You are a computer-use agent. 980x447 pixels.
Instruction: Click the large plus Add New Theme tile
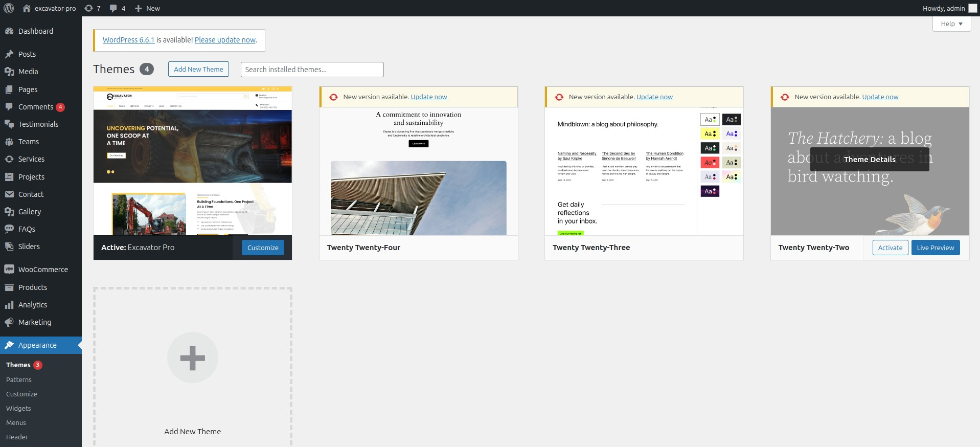(x=193, y=358)
